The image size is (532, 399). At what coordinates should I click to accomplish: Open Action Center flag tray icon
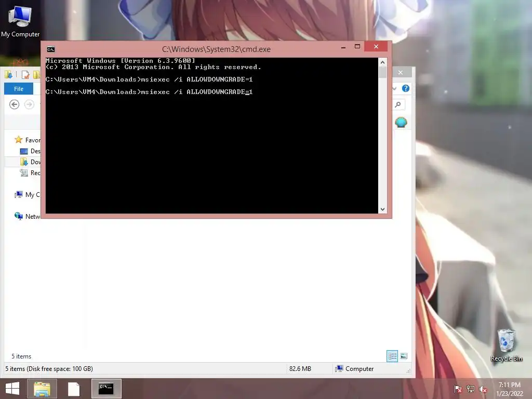click(x=458, y=389)
